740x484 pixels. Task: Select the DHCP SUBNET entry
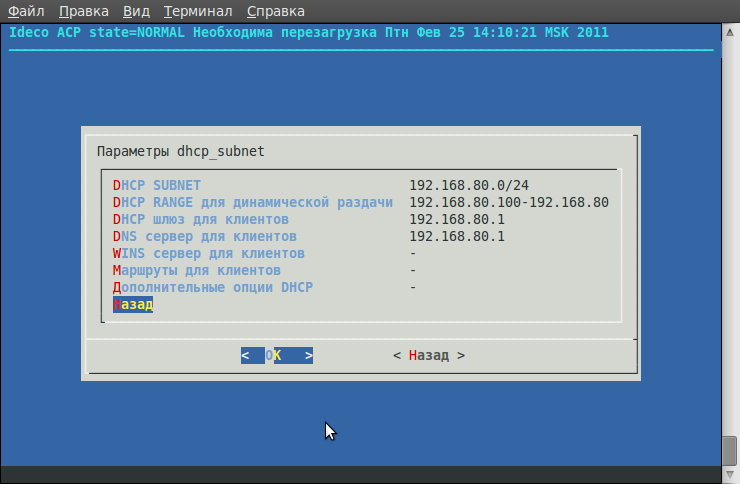tap(157, 185)
